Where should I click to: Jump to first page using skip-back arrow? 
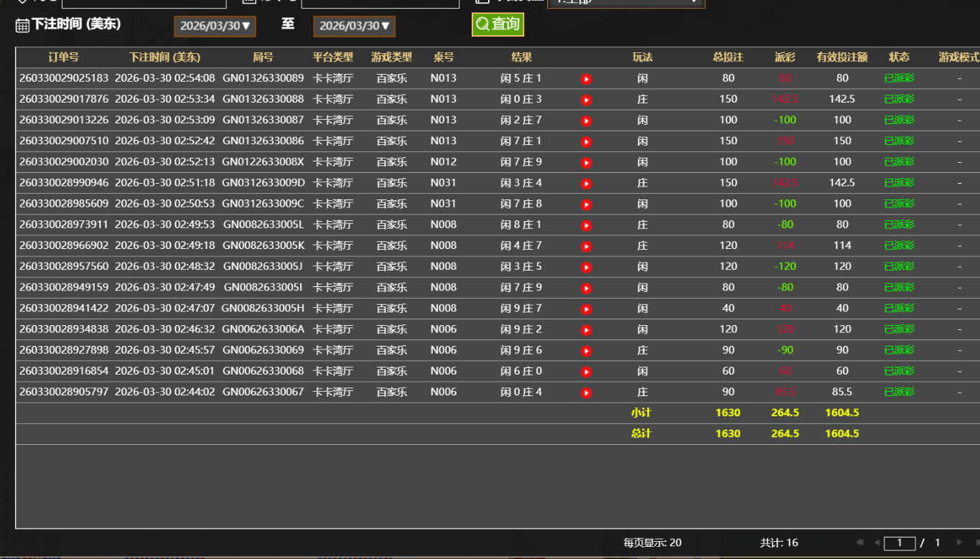point(859,542)
